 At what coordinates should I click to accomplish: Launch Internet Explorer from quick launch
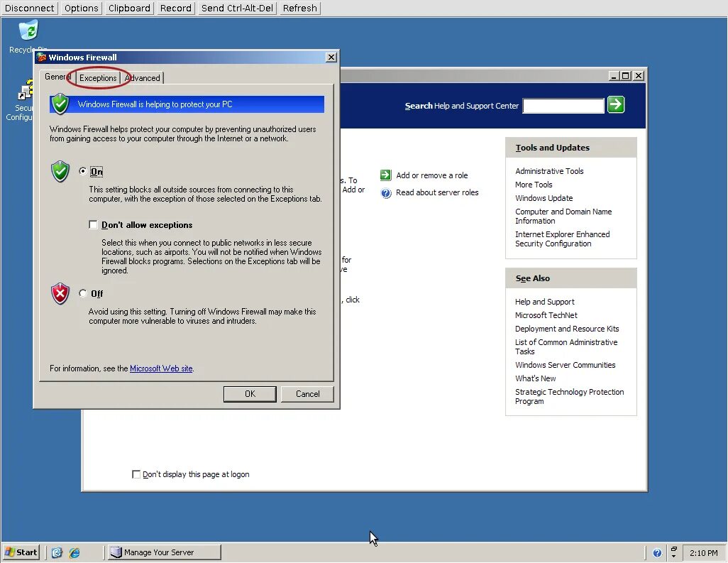point(75,552)
